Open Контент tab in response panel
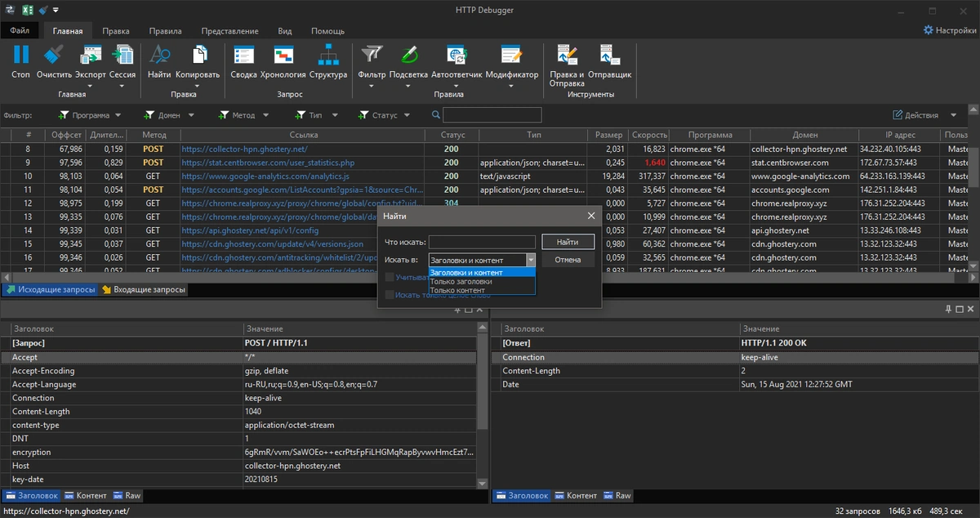Image resolution: width=980 pixels, height=518 pixels. 575,495
